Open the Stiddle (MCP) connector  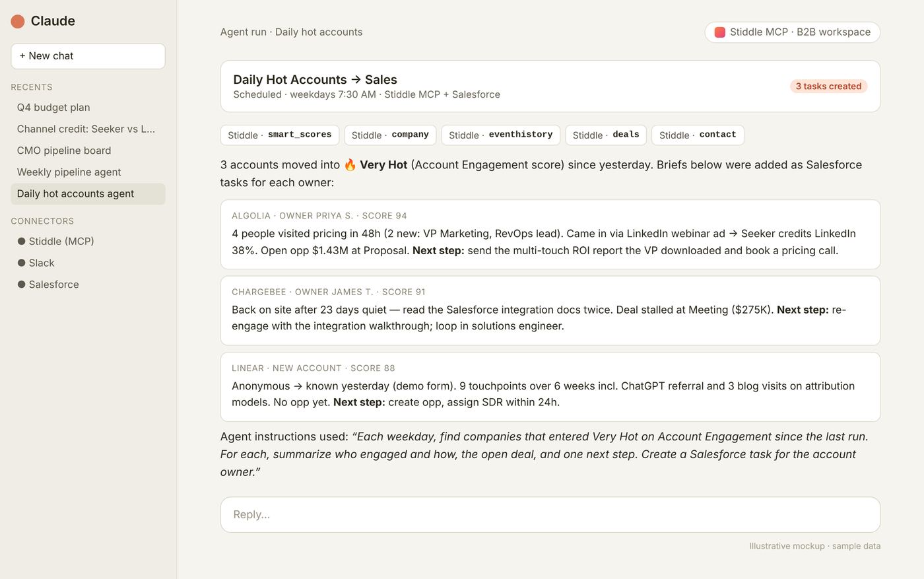click(x=88, y=242)
